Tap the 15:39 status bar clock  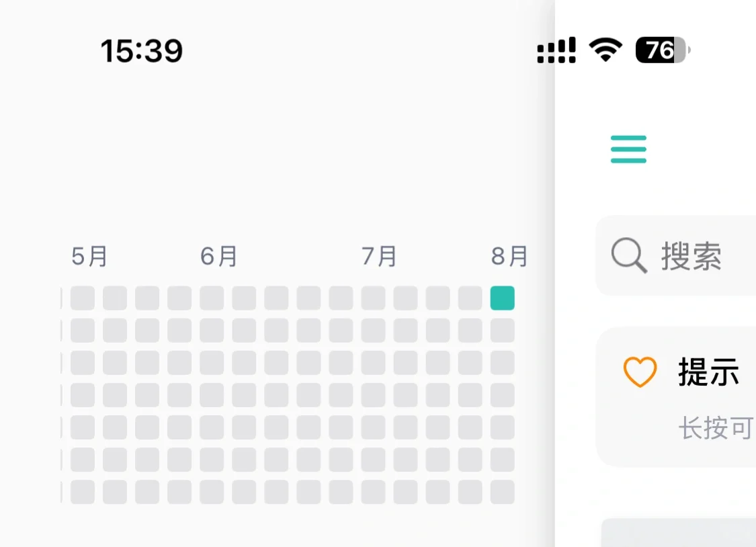(142, 51)
